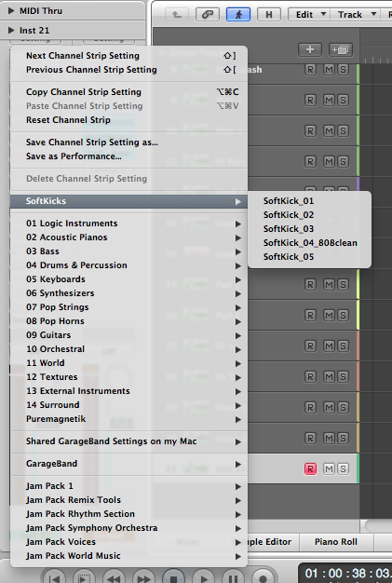Solo the top track ending in 'ash'
The image size is (392, 583).
pyautogui.click(x=343, y=69)
